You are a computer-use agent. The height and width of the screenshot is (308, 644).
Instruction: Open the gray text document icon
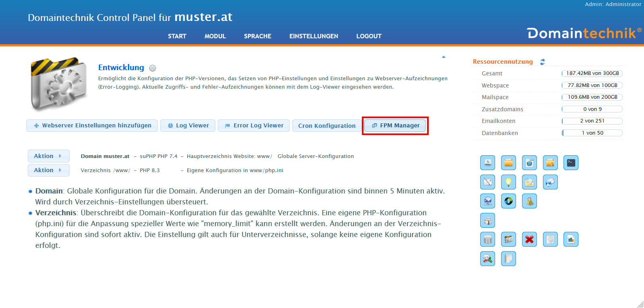pos(551,239)
